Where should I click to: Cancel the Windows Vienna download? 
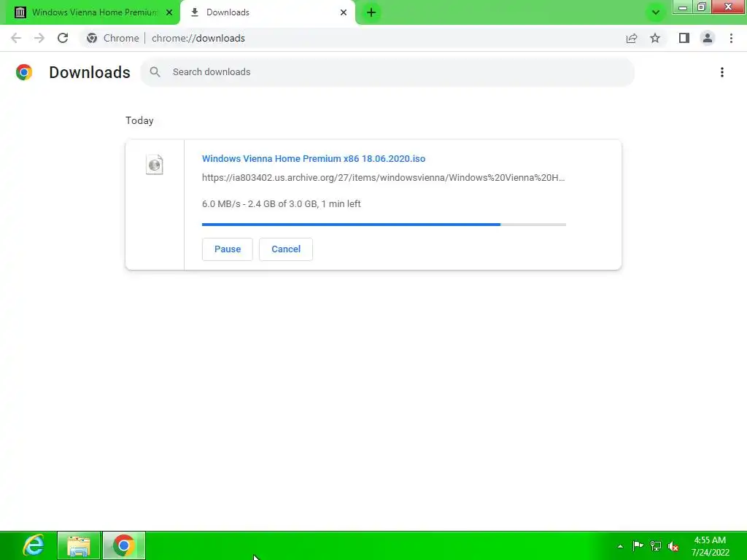point(286,249)
